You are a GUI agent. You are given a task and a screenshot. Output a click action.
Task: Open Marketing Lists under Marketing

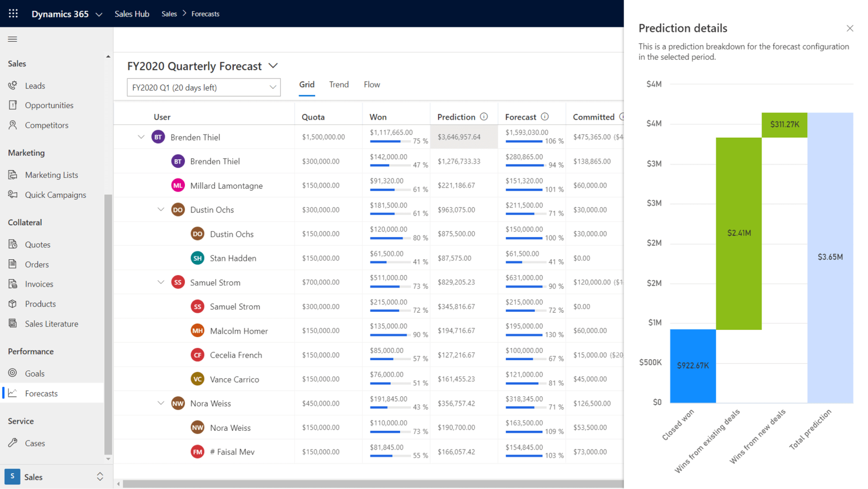point(52,175)
